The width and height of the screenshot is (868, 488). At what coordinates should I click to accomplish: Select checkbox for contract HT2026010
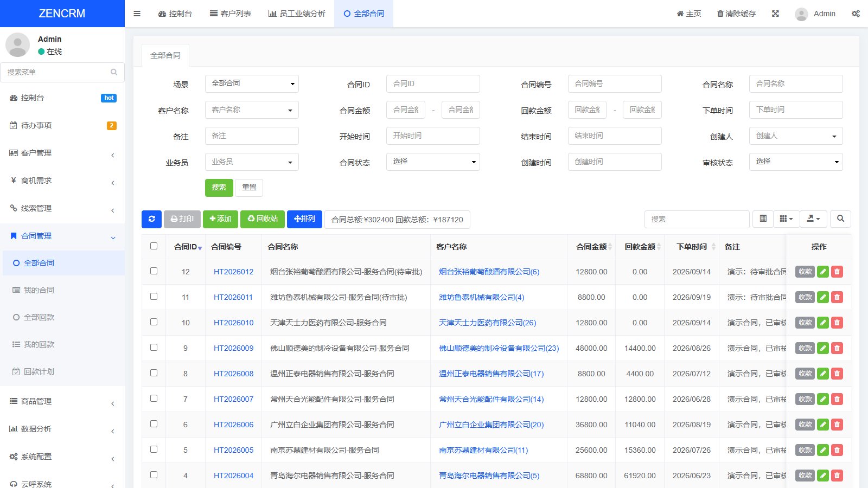pos(154,322)
